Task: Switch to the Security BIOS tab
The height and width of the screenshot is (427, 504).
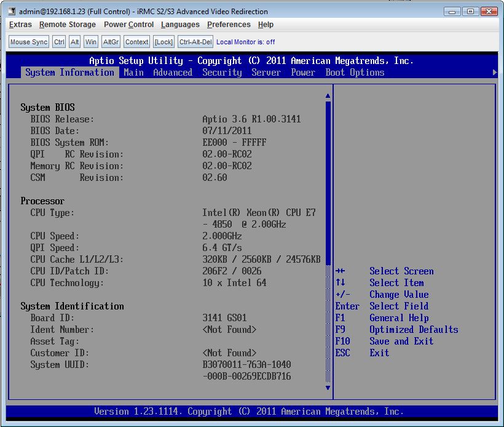Action: [222, 73]
